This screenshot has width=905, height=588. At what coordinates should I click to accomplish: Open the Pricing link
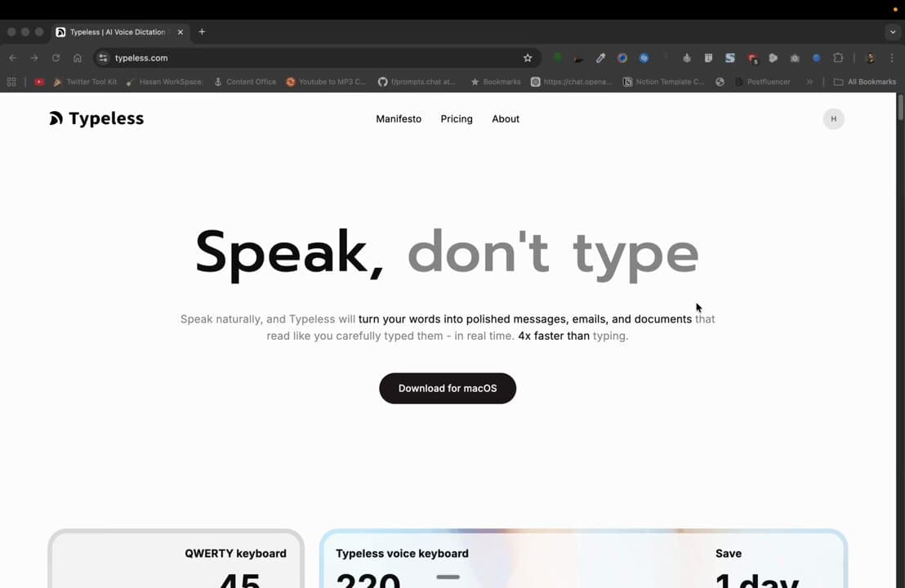[456, 118]
